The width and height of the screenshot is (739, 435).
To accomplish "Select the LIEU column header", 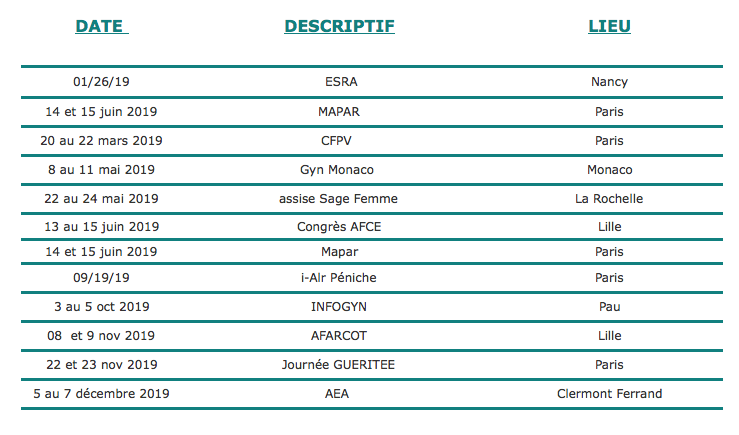I will click(609, 26).
